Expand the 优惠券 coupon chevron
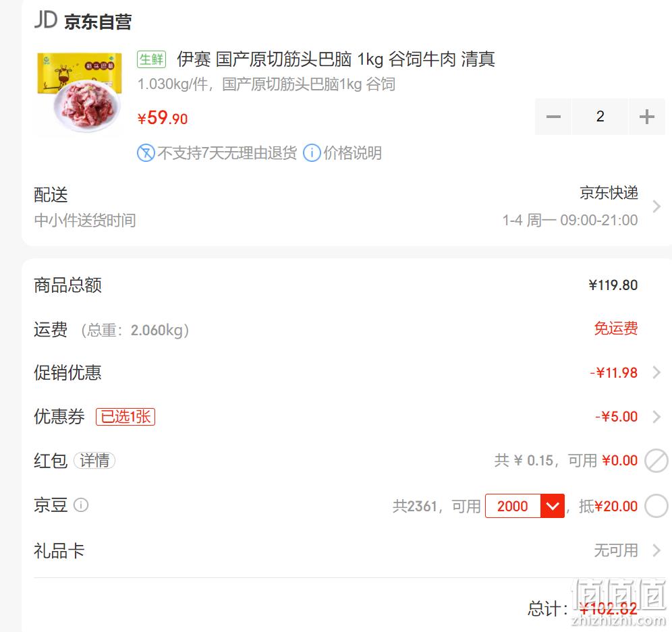672x632 pixels. pos(656,416)
